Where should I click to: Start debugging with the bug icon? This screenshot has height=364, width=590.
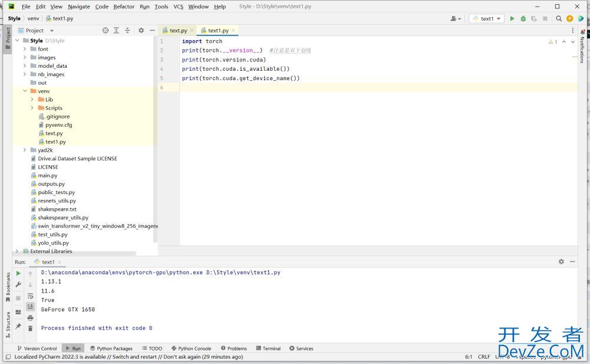[x=523, y=18]
